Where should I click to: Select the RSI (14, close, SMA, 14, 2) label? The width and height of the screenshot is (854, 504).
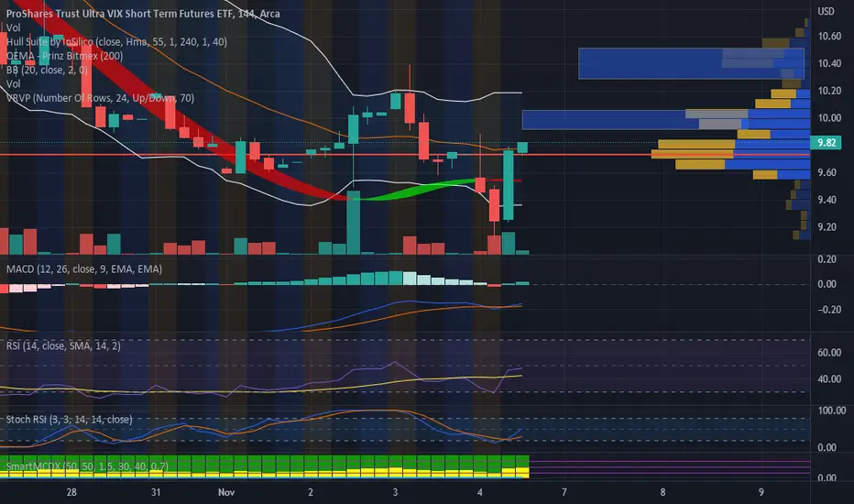tap(63, 345)
